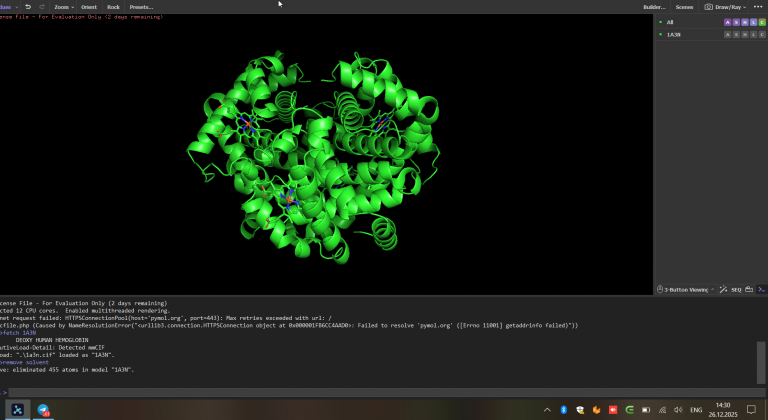Select the 1A3N object name
The image size is (768, 420).
point(673,34)
